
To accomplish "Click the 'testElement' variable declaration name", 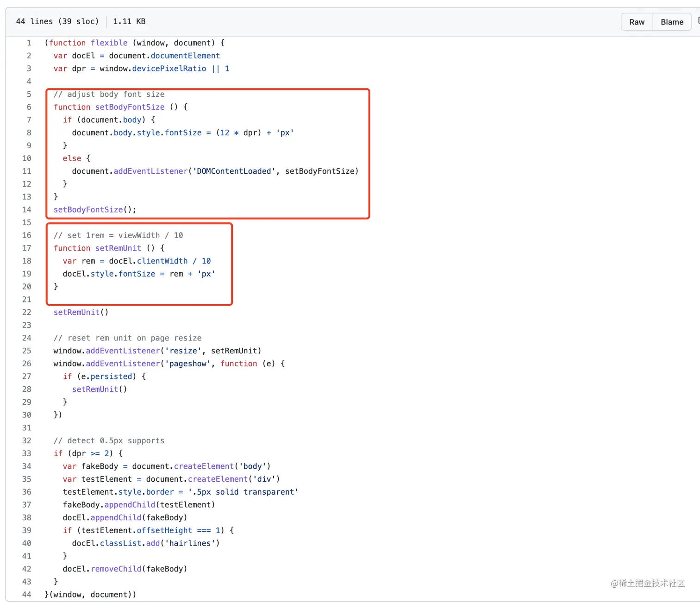I will 107,479.
